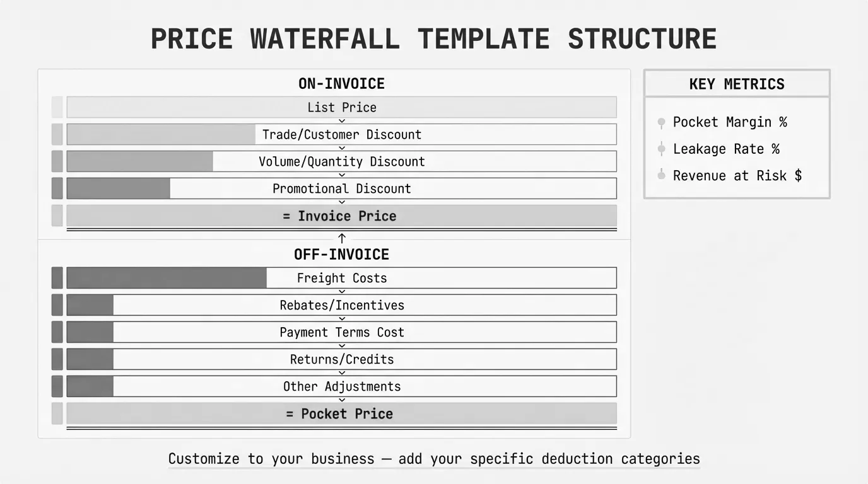Select the OFF-INVOICE section heading
Screen dimensions: 868x484
(341, 255)
